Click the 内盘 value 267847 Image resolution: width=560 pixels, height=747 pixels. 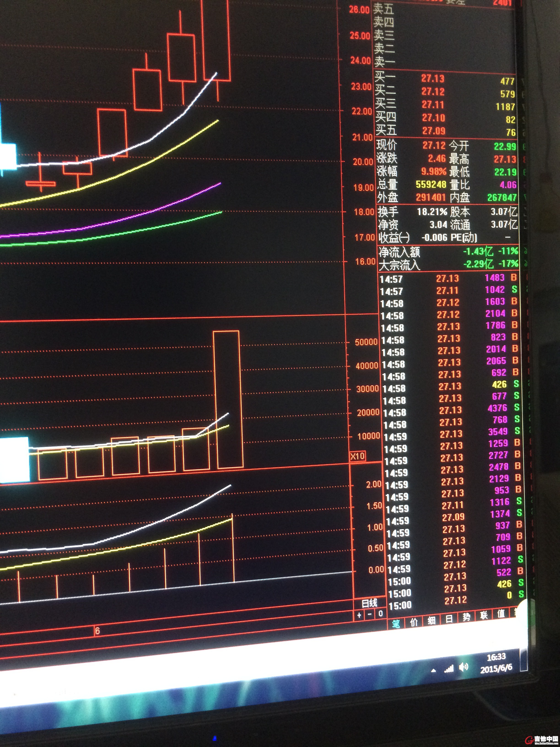(502, 198)
